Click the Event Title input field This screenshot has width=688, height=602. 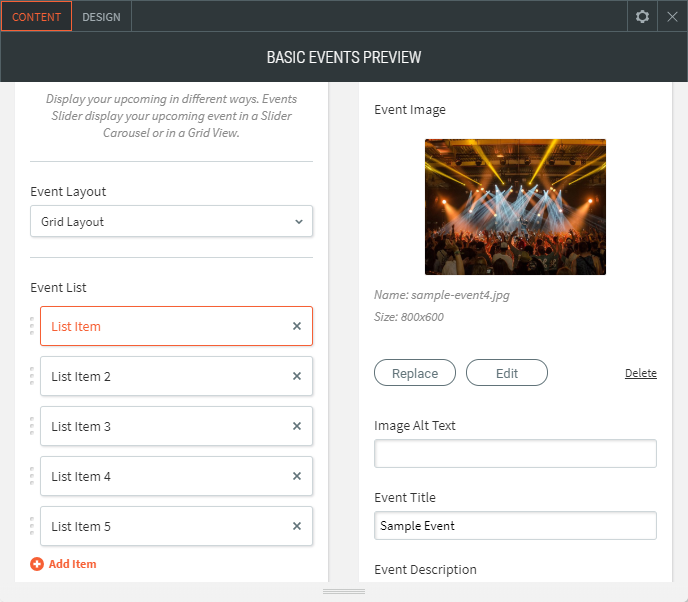[515, 526]
